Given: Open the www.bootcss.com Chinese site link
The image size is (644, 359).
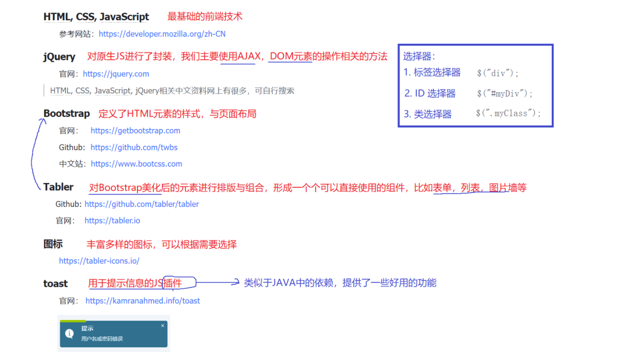Looking at the screenshot, I should [137, 164].
